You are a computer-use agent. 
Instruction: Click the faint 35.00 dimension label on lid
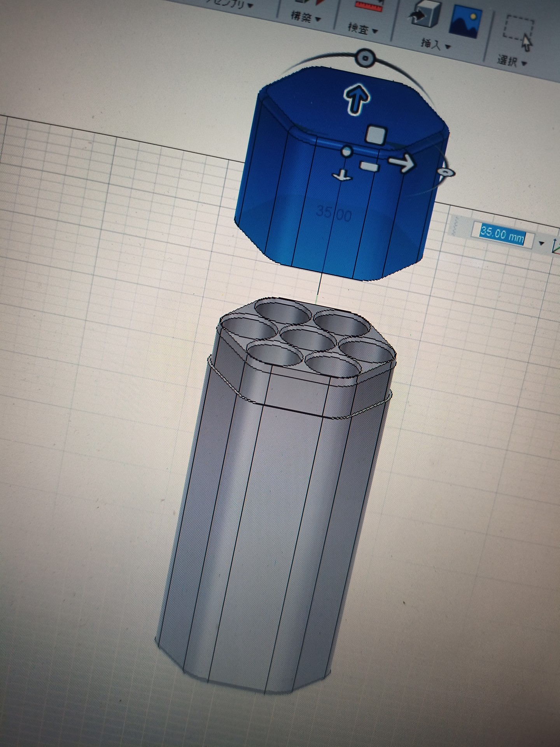(334, 213)
